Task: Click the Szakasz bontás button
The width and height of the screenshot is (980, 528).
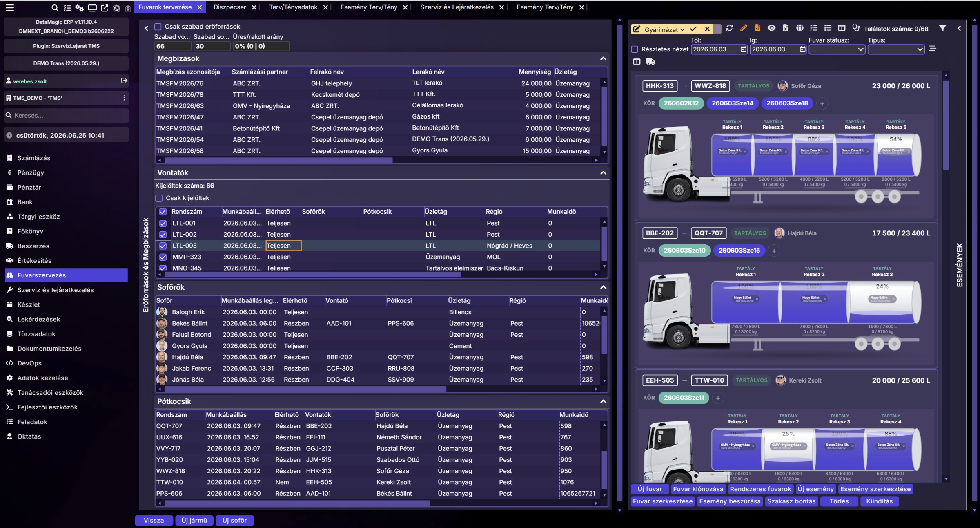Action: tap(791, 501)
